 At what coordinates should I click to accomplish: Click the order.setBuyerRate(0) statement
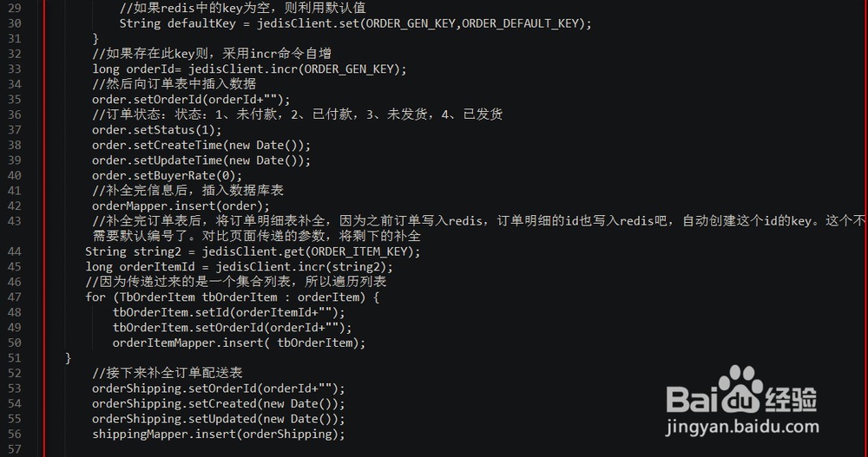pos(168,175)
